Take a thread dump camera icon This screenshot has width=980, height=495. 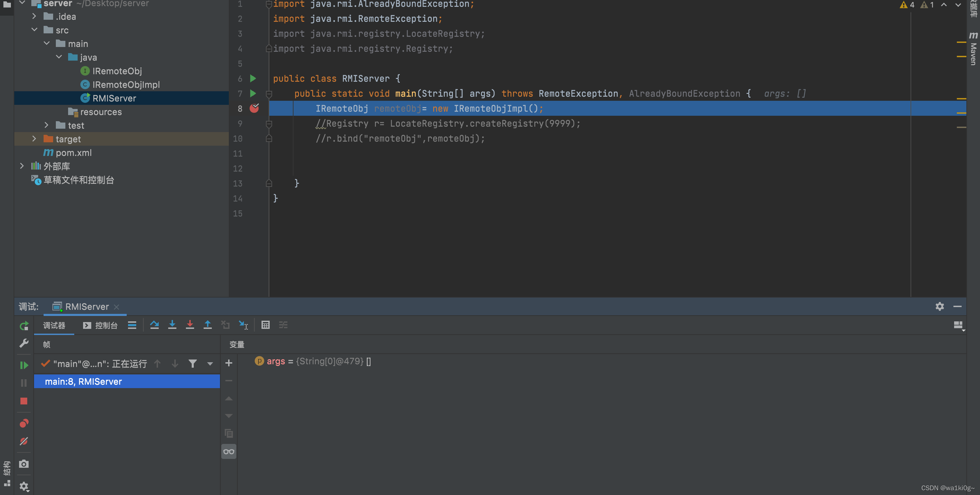tap(24, 463)
